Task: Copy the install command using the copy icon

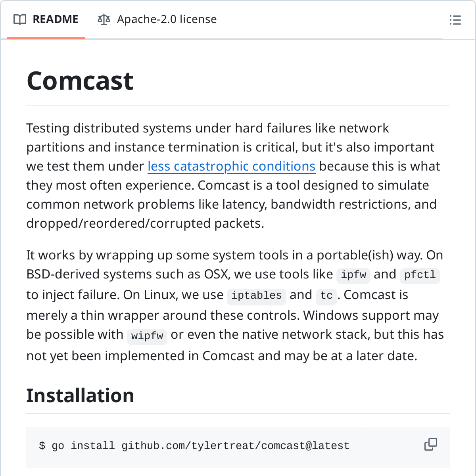Action: tap(430, 445)
